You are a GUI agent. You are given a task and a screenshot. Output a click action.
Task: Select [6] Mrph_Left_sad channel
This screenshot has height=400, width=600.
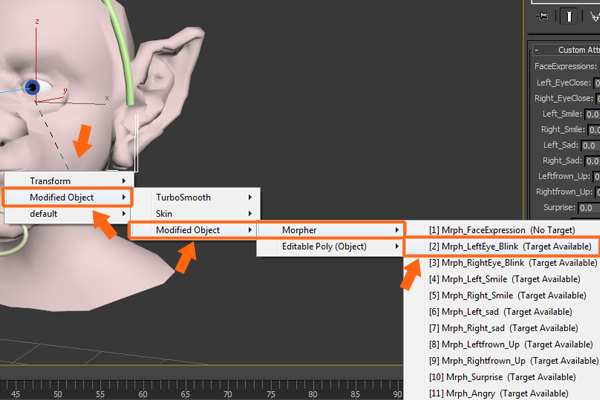pyautogui.click(x=502, y=312)
